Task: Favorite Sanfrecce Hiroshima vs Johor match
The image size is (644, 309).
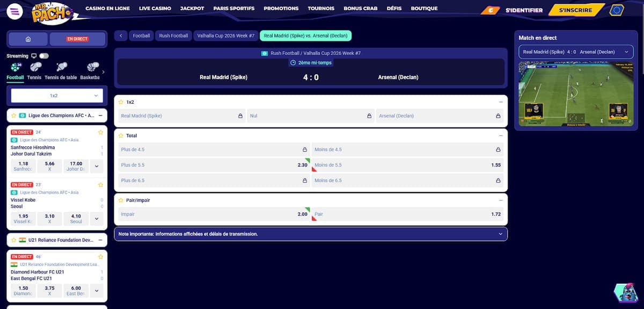Action: 100,132
